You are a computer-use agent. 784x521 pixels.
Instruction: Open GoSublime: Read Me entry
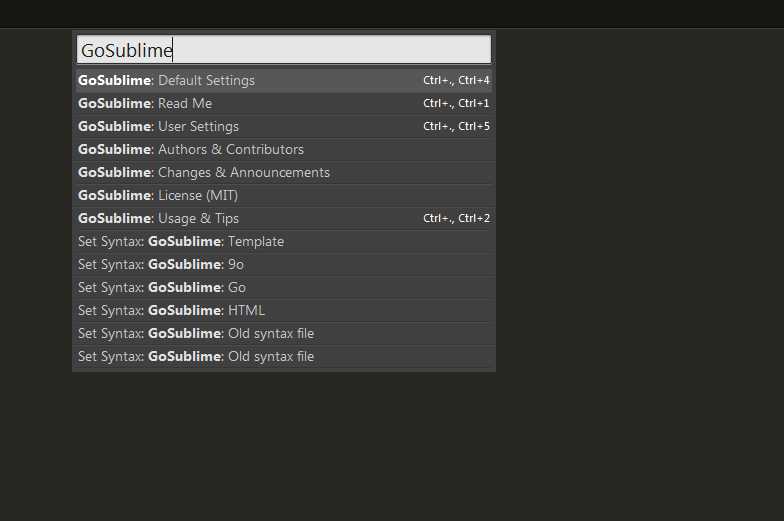[284, 104]
